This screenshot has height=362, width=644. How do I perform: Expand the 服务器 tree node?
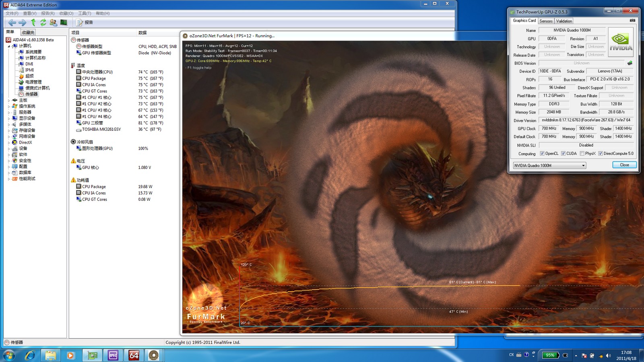click(9, 112)
